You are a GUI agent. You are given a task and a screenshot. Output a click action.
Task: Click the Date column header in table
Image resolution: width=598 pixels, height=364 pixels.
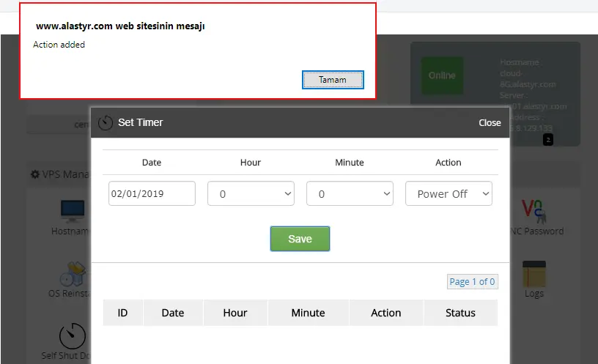click(173, 313)
